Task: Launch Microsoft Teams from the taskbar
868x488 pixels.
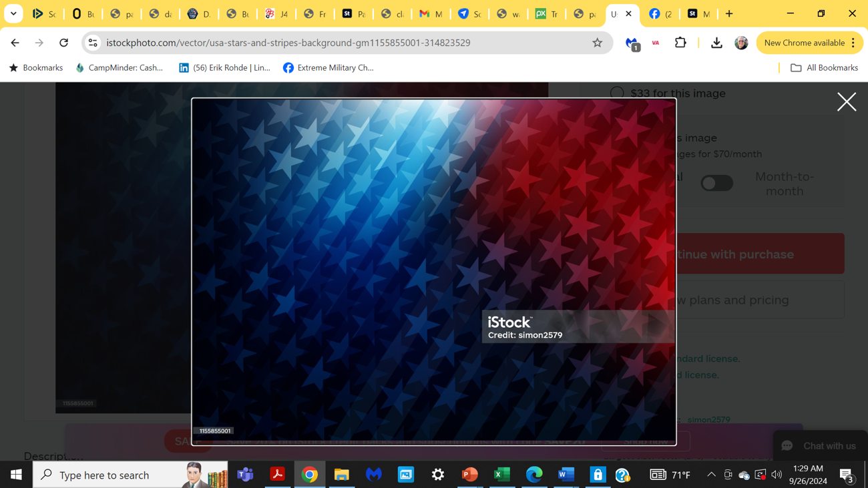Action: pyautogui.click(x=245, y=475)
